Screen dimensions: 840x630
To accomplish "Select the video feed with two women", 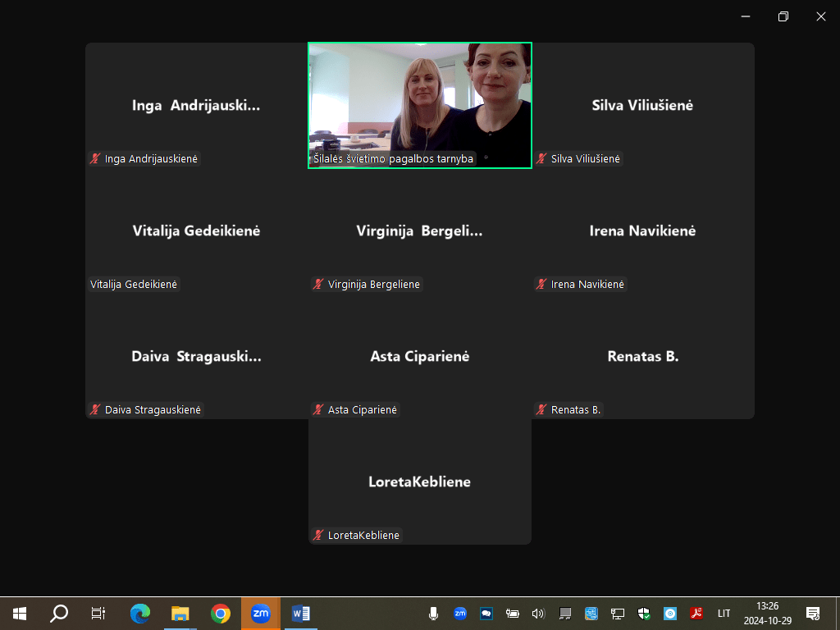I will (x=420, y=106).
